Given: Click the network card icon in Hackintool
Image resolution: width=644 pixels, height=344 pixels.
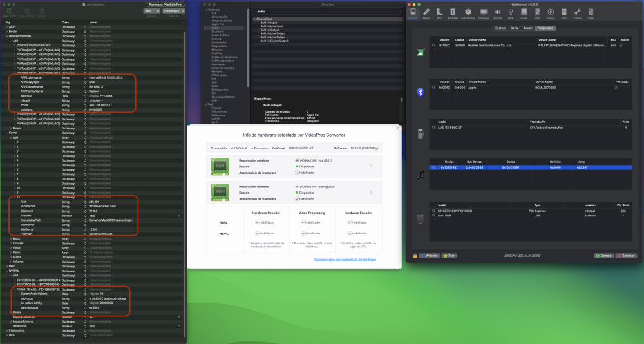Looking at the screenshot, I should [421, 53].
